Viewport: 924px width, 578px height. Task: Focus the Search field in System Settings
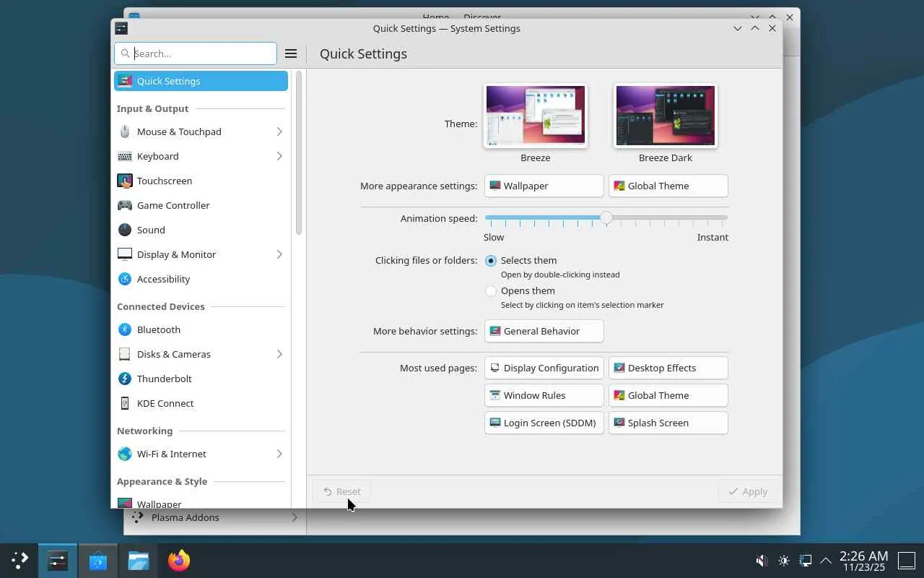pyautogui.click(x=196, y=53)
